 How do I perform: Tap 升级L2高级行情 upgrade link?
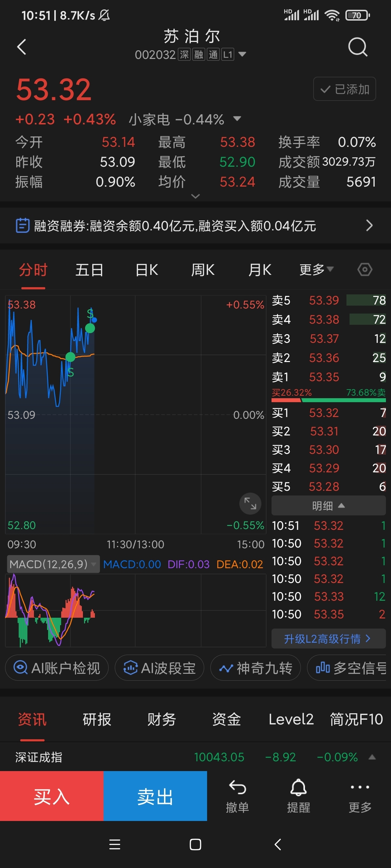point(328,639)
